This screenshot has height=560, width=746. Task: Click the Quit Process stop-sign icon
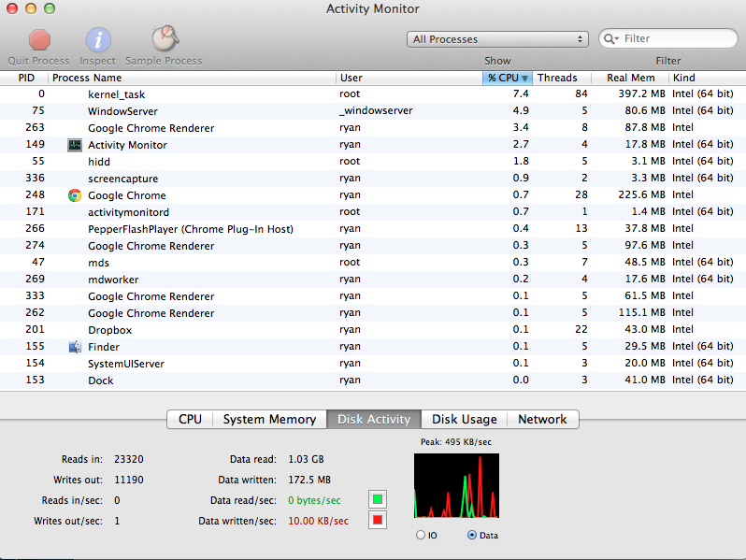39,40
